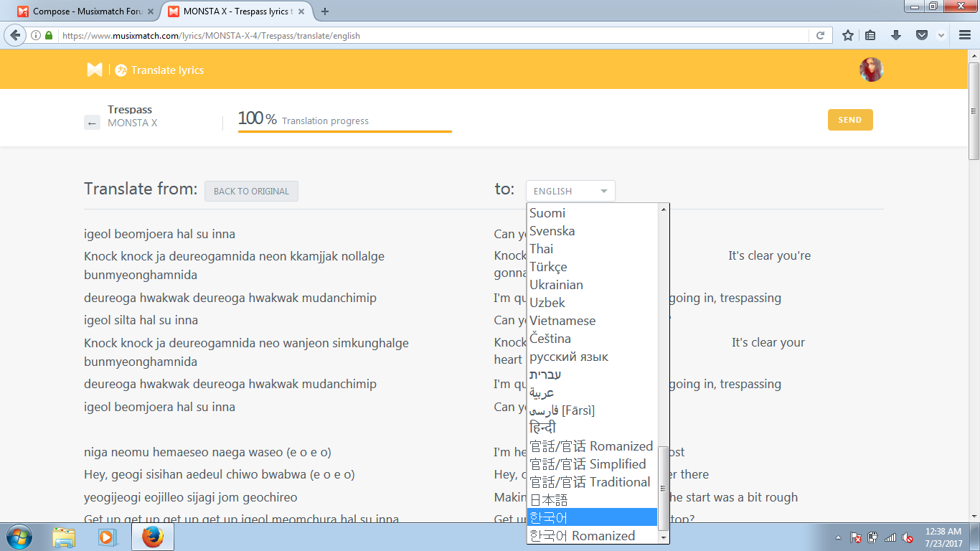980x551 pixels.
Task: Click the SEND button
Action: point(850,120)
